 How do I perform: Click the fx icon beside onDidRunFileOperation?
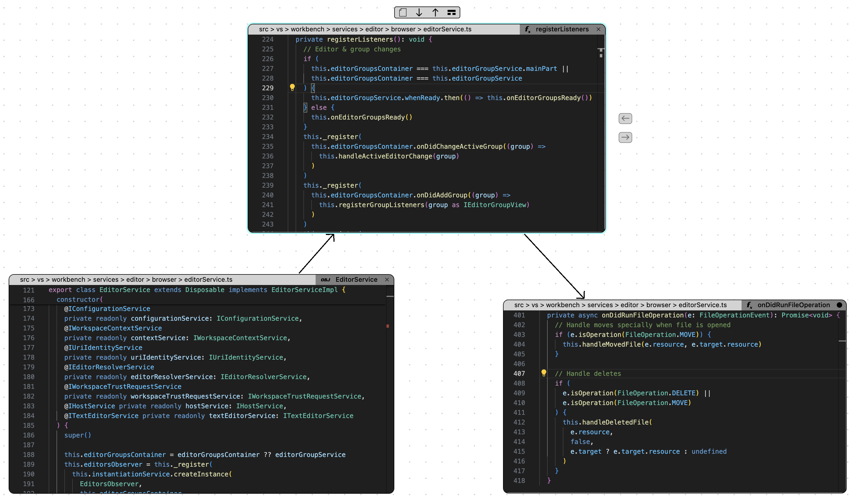tap(749, 305)
